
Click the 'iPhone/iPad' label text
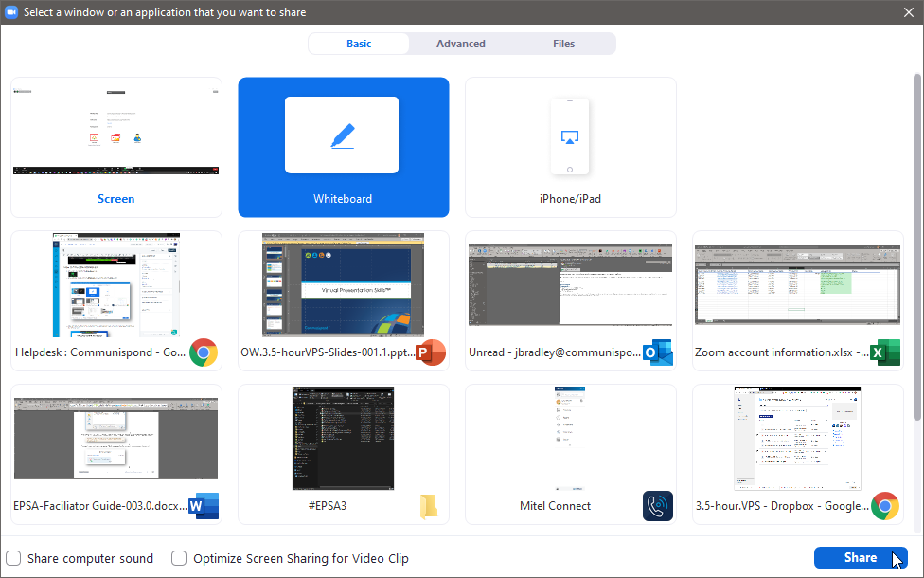pos(571,199)
